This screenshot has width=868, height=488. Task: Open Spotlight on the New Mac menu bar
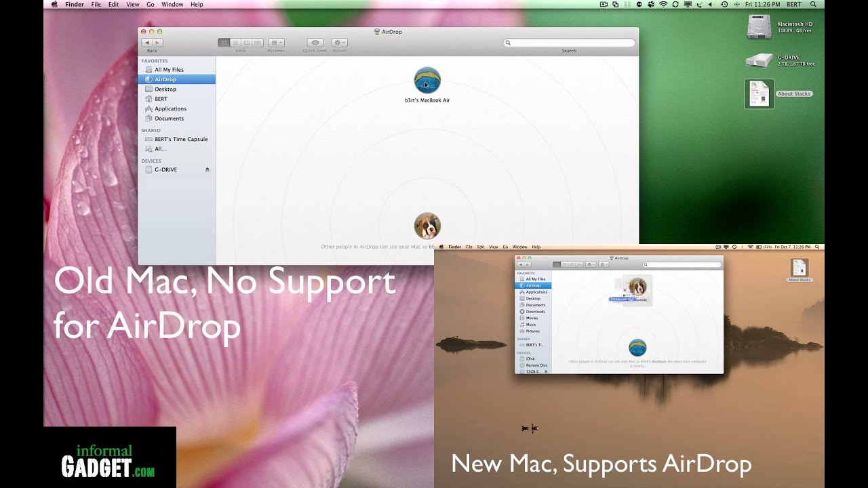pos(817,247)
